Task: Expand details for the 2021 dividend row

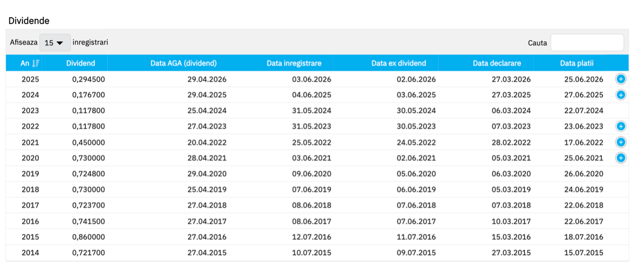Action: pos(621,143)
